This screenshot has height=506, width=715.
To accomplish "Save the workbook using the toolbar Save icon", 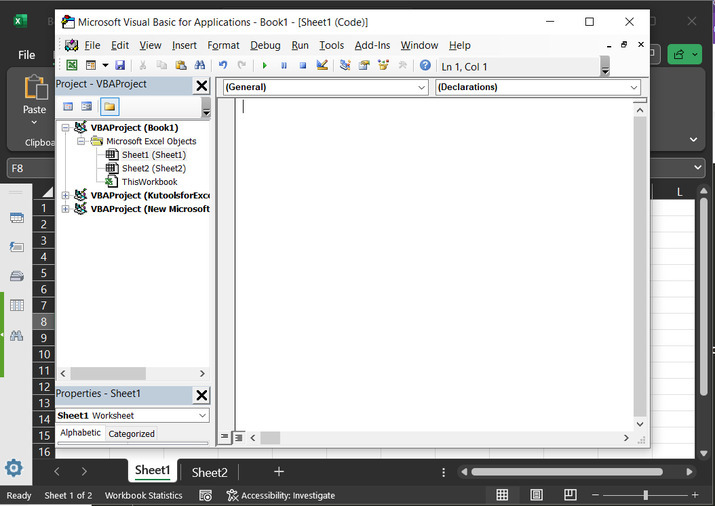I will point(120,65).
